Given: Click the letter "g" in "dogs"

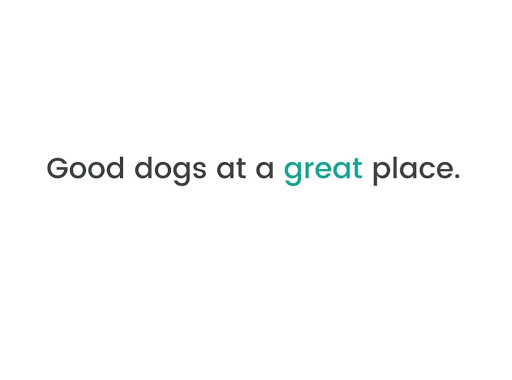Looking at the screenshot, I should tap(182, 174).
